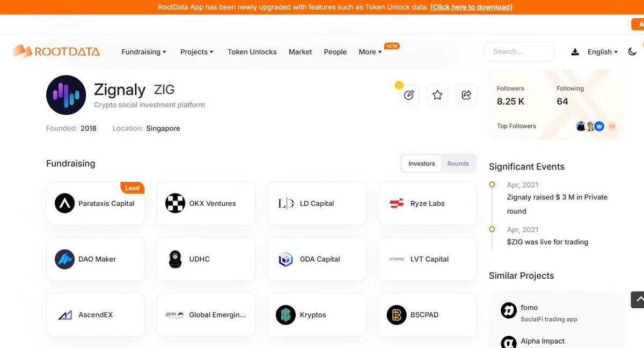
Task: Switch to the Investors tab
Action: pyautogui.click(x=422, y=164)
